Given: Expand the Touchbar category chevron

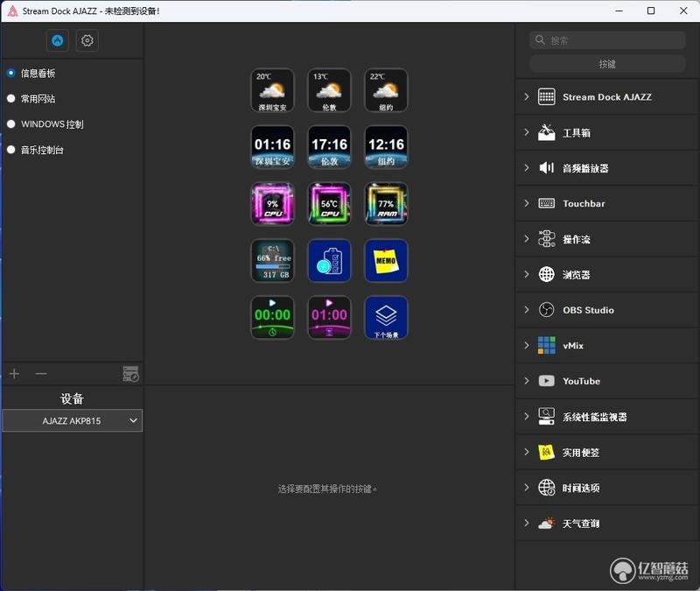Looking at the screenshot, I should [x=527, y=203].
